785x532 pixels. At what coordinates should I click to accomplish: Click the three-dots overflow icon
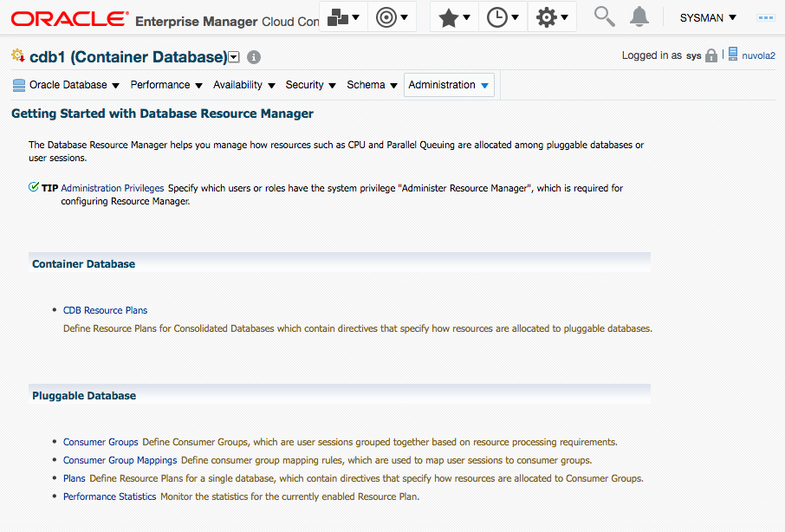pos(765,17)
